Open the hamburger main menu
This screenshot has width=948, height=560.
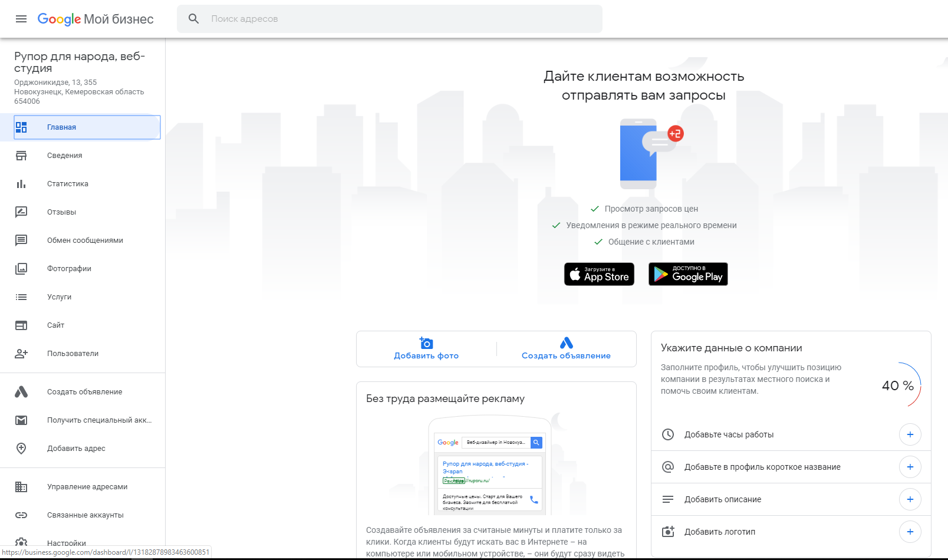click(21, 19)
